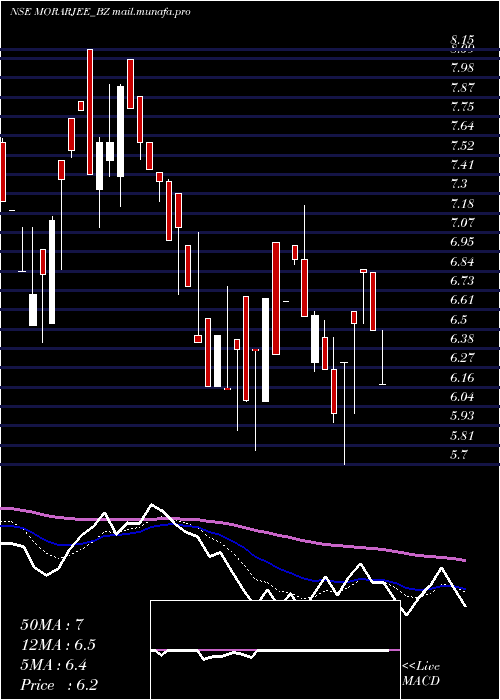Click inside the MACD inset panel
The image size is (500, 700).
(275, 650)
